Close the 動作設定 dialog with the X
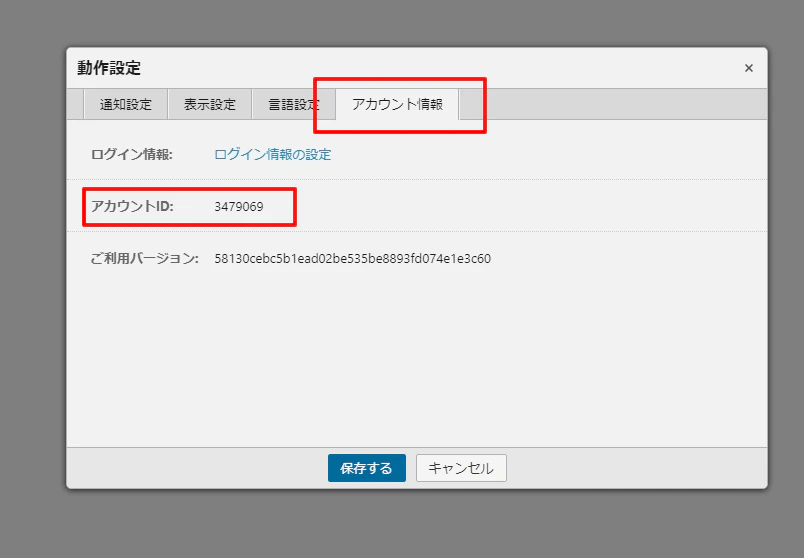 749,68
